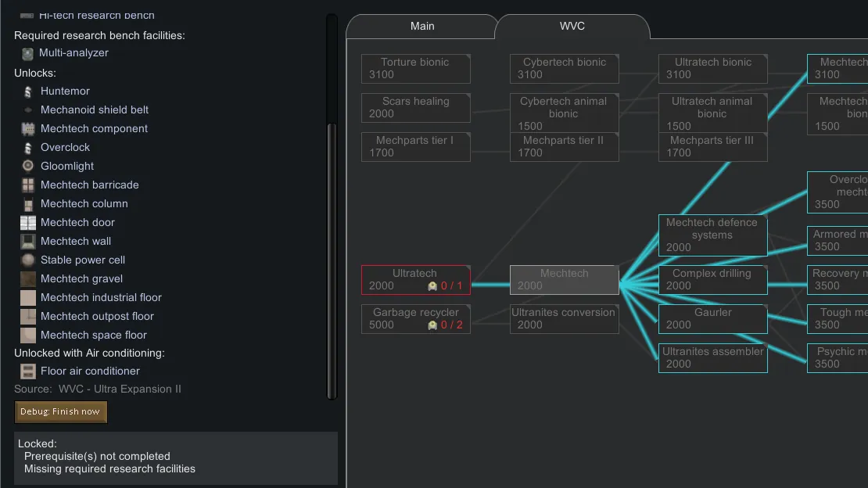868x488 pixels.
Task: Choose the Garbage recycler research node
Action: (415, 318)
